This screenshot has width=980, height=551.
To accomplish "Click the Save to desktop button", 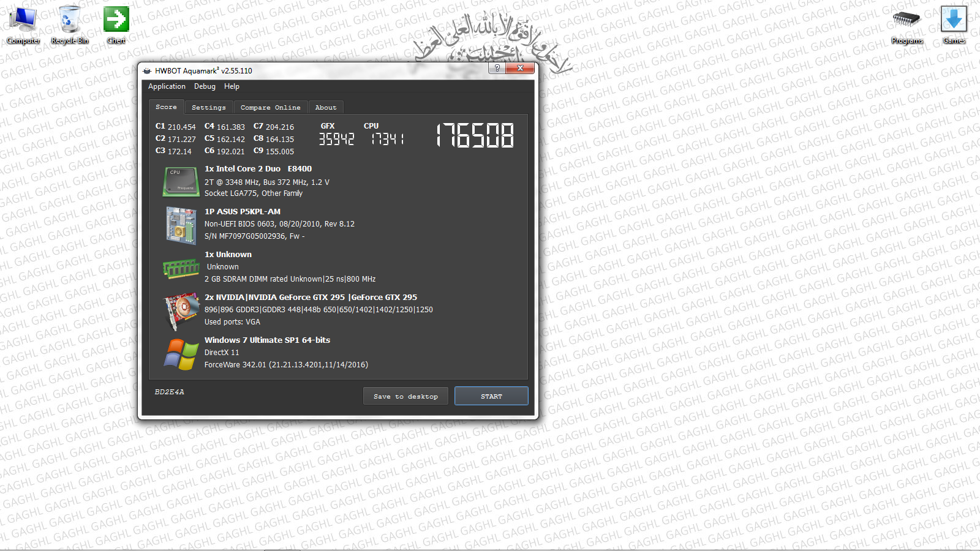I will [x=405, y=396].
